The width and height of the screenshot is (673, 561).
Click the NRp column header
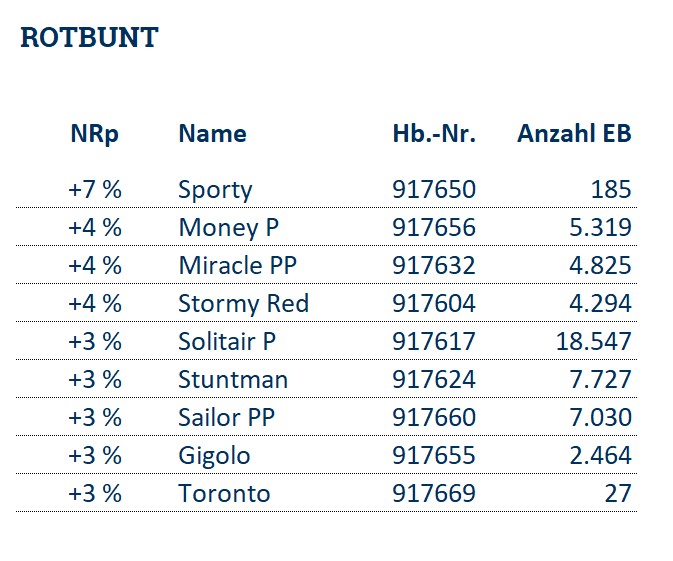pyautogui.click(x=94, y=134)
